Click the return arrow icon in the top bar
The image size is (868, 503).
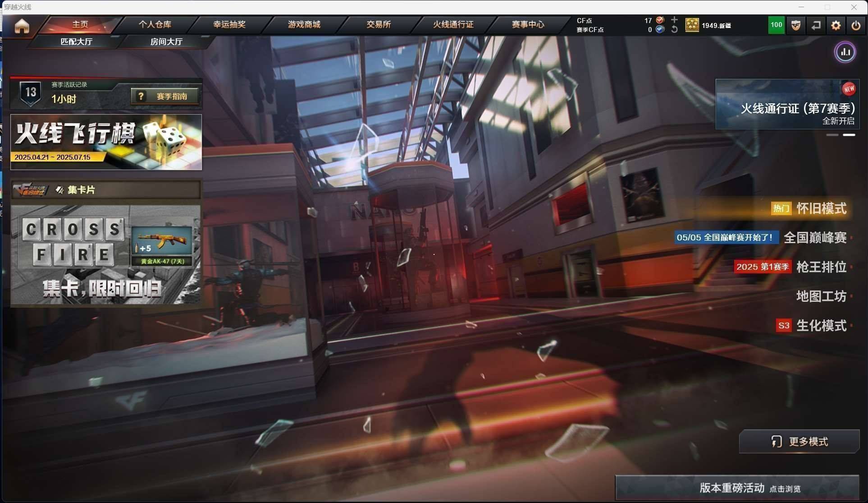point(816,25)
